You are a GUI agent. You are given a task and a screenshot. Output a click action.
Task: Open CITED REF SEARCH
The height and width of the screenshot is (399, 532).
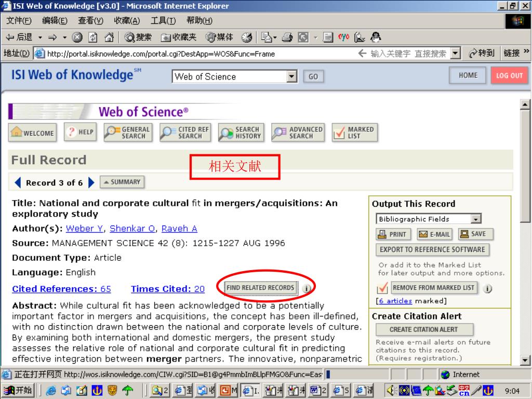tap(185, 132)
